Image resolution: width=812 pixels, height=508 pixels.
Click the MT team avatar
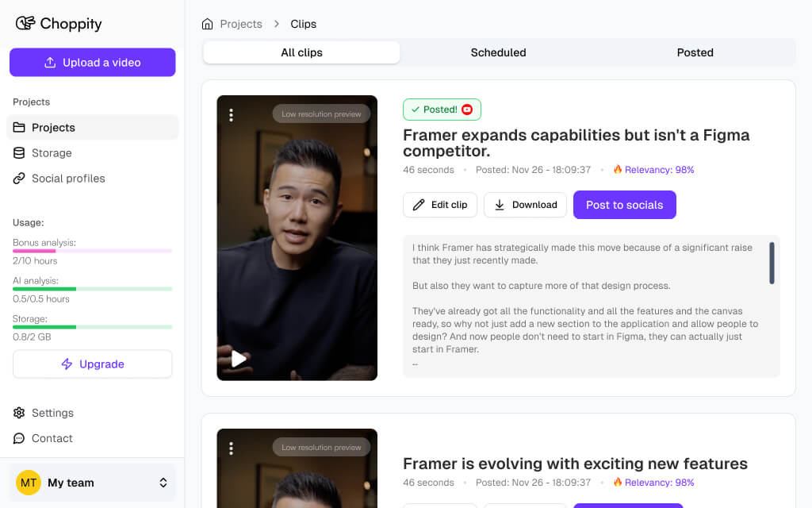[x=29, y=483]
